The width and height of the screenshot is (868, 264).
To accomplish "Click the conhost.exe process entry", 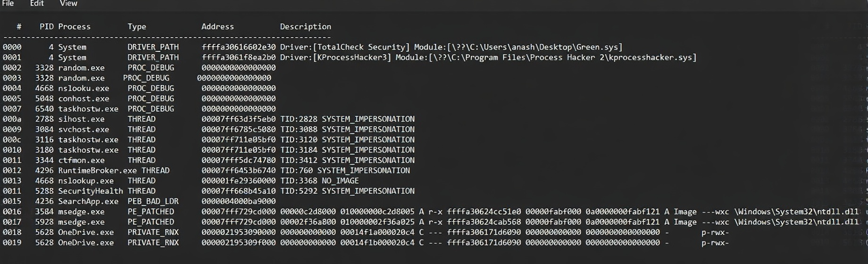I will [83, 99].
